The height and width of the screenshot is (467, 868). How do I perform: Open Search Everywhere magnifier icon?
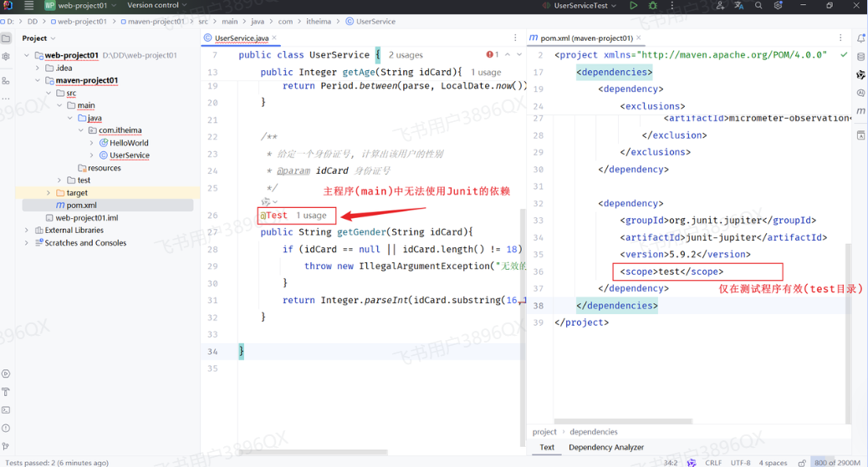[x=758, y=6]
